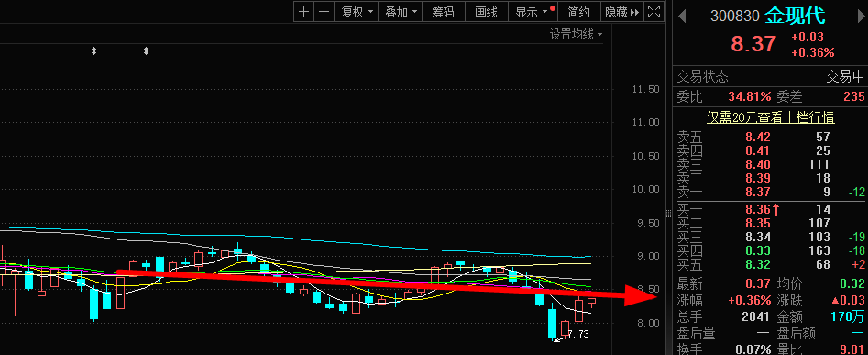Open 叠加 overlay dropdown
868x355 pixels.
(401, 12)
